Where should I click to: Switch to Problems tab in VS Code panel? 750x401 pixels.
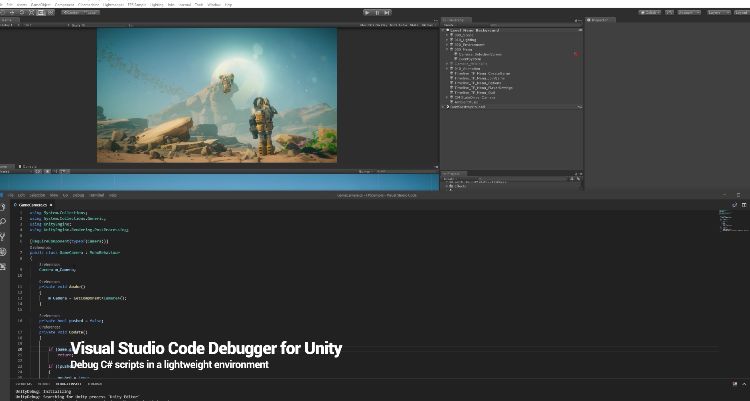(23, 384)
